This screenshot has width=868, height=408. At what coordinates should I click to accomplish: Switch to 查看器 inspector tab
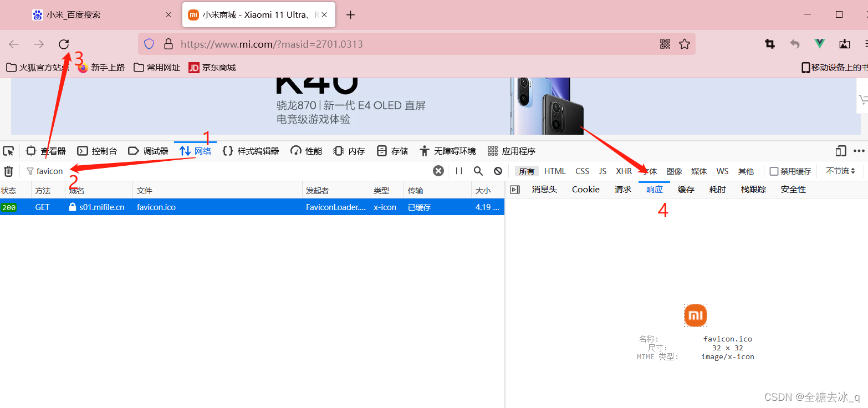[x=46, y=151]
